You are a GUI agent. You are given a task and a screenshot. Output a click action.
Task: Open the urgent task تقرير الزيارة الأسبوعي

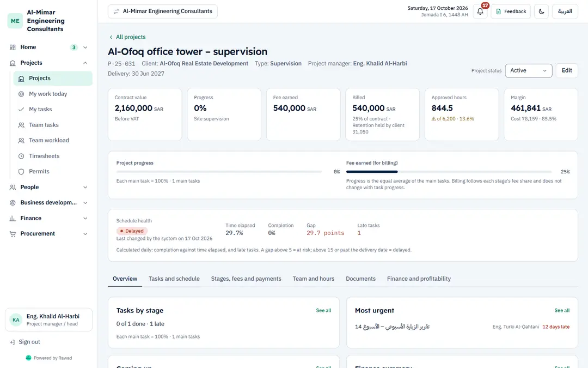pos(392,327)
